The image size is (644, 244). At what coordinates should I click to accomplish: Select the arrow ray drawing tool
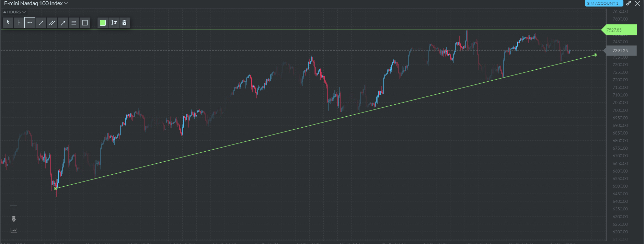click(63, 23)
